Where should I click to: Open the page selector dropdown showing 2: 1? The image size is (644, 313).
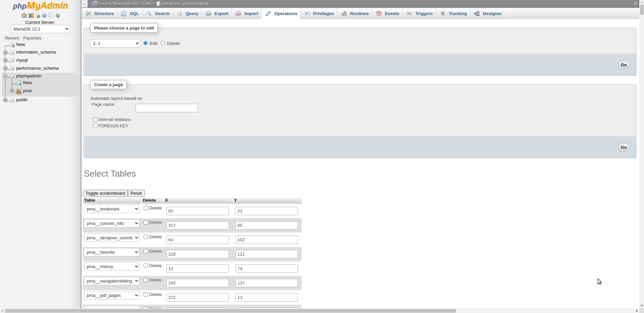tap(115, 44)
